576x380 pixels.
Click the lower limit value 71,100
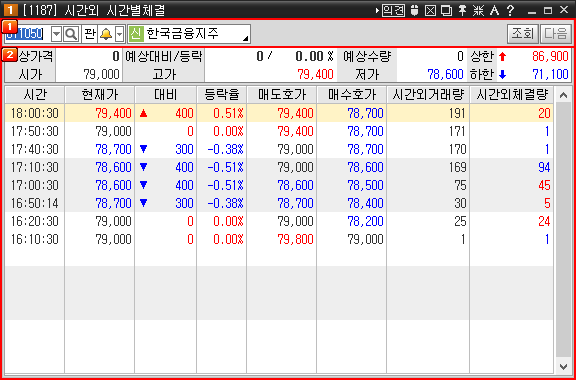pos(550,75)
